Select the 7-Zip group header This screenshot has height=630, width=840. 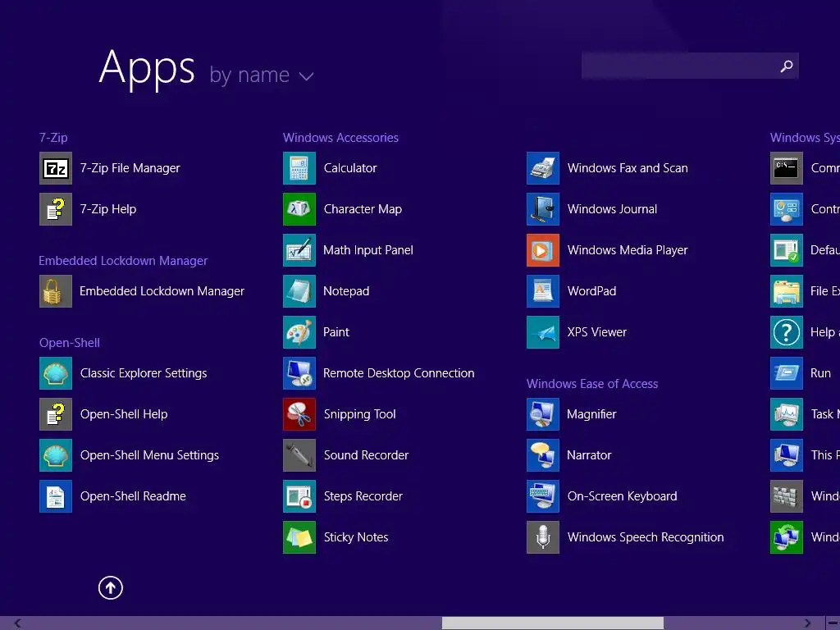coord(53,138)
